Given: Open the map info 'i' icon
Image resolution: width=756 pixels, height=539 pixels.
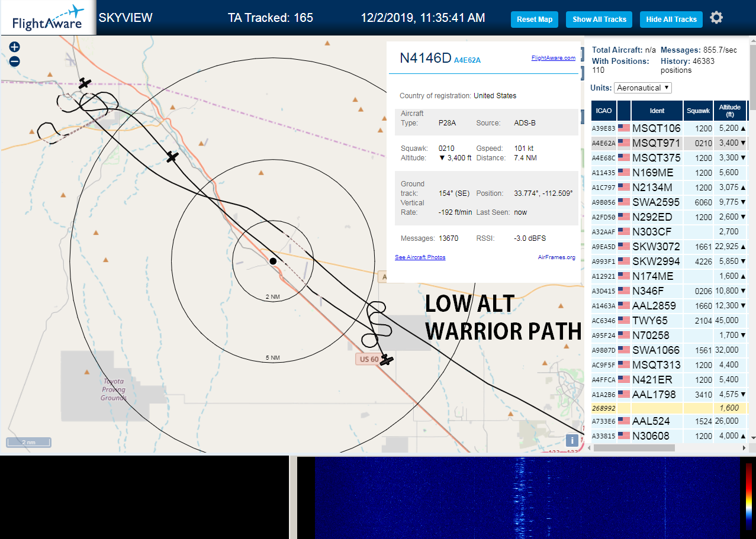Looking at the screenshot, I should (572, 440).
